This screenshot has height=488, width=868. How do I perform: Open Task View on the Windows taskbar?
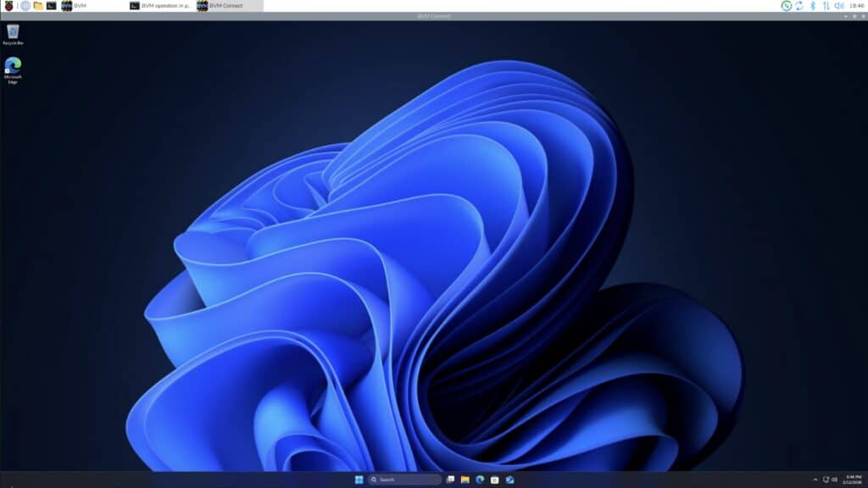(x=450, y=480)
